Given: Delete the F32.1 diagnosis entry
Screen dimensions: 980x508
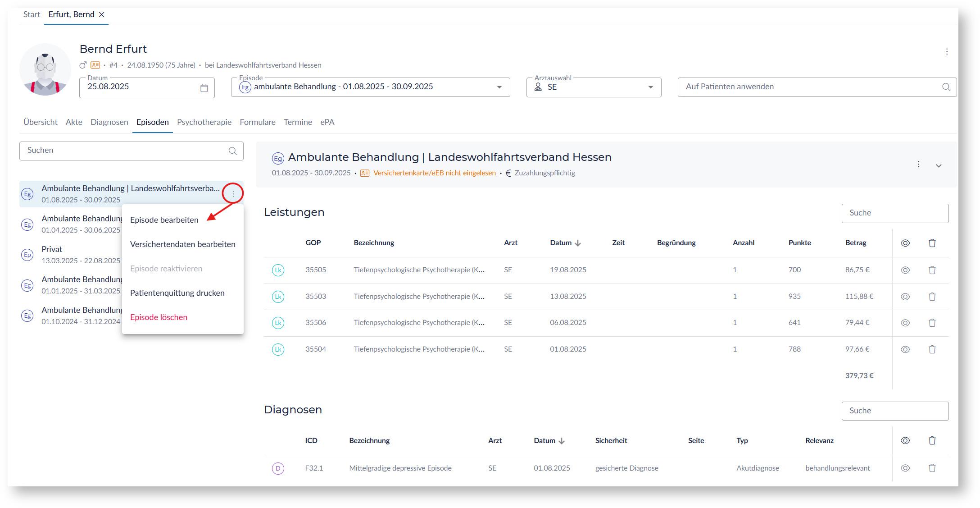Looking at the screenshot, I should 932,468.
